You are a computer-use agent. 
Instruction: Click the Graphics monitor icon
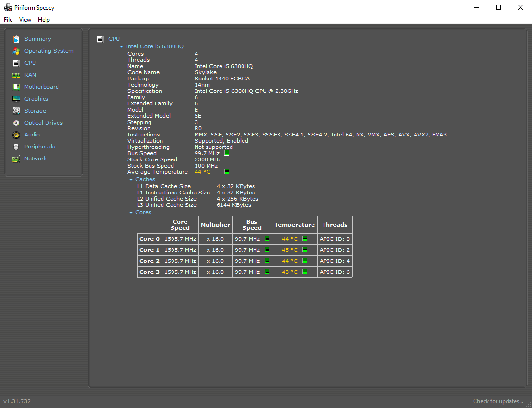(16, 99)
